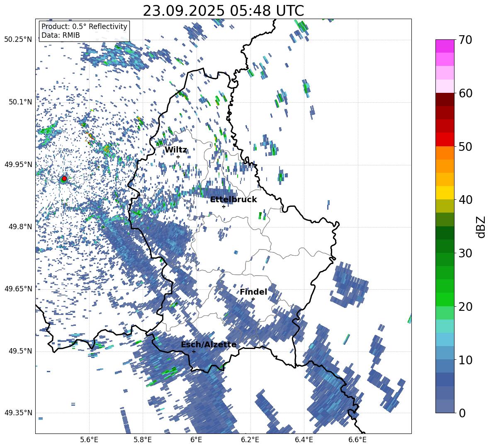The width and height of the screenshot is (491, 448).
Task: Pick the orange colorbar segment below 50
Action: point(445,153)
